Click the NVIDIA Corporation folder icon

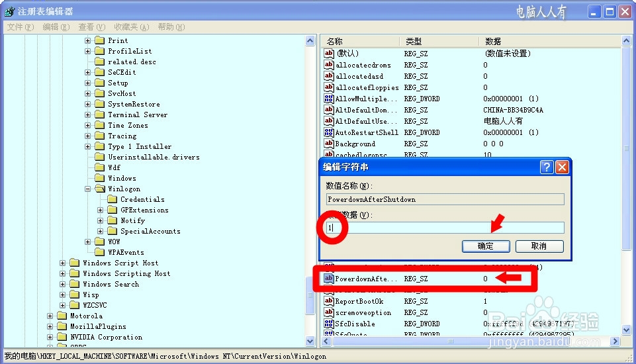pos(62,336)
